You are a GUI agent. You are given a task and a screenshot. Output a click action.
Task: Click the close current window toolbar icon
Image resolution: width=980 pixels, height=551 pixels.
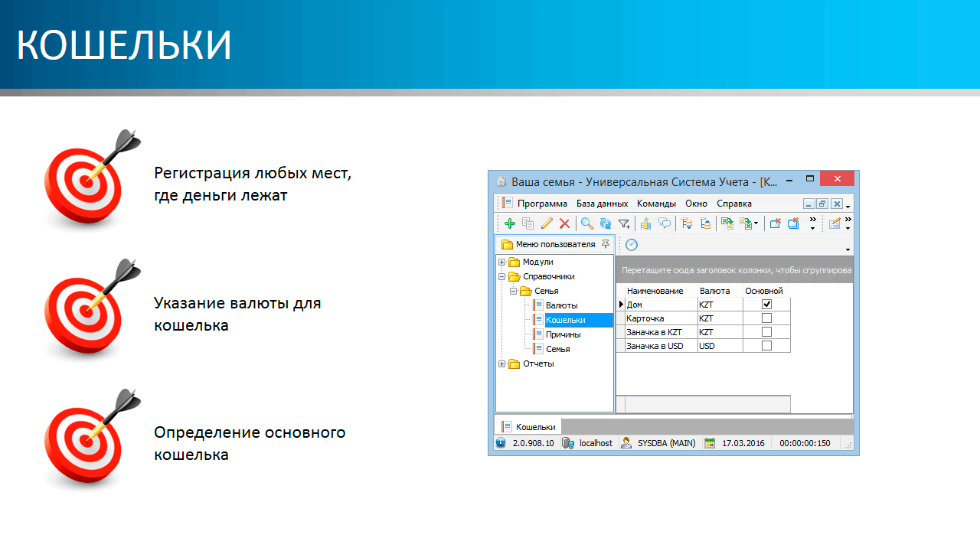click(775, 223)
